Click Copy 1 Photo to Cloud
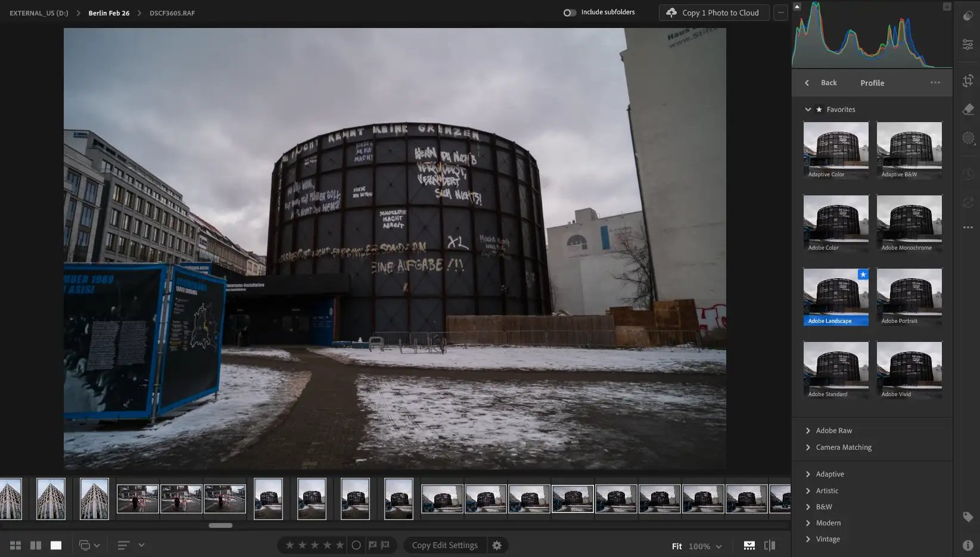Image resolution: width=980 pixels, height=557 pixels. point(714,13)
